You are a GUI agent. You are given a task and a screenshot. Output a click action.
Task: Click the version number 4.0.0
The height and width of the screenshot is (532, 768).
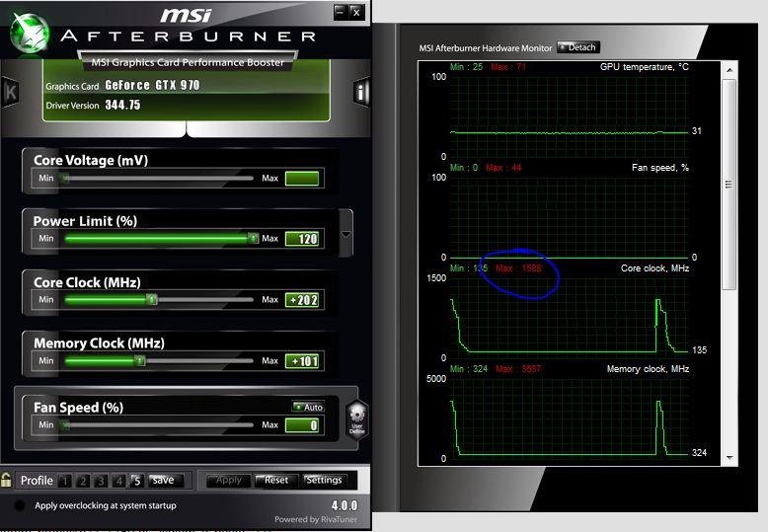click(345, 505)
